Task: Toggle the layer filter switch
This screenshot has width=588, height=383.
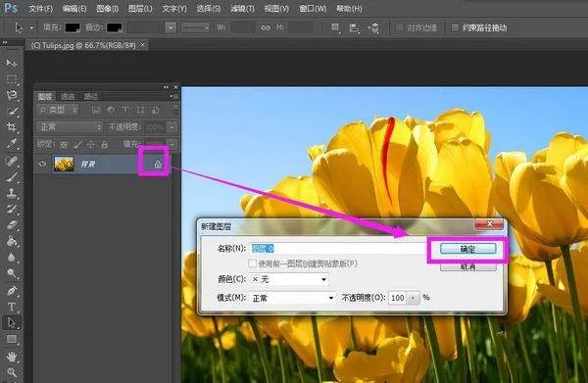Action: [x=175, y=110]
